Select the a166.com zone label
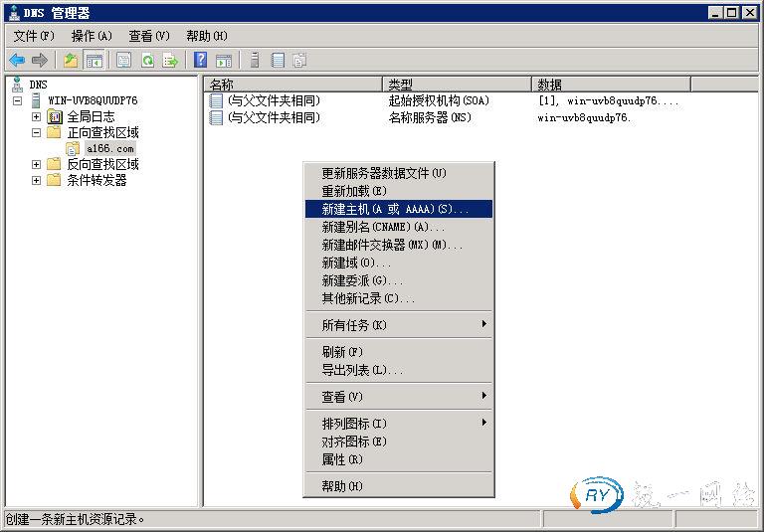 110,148
